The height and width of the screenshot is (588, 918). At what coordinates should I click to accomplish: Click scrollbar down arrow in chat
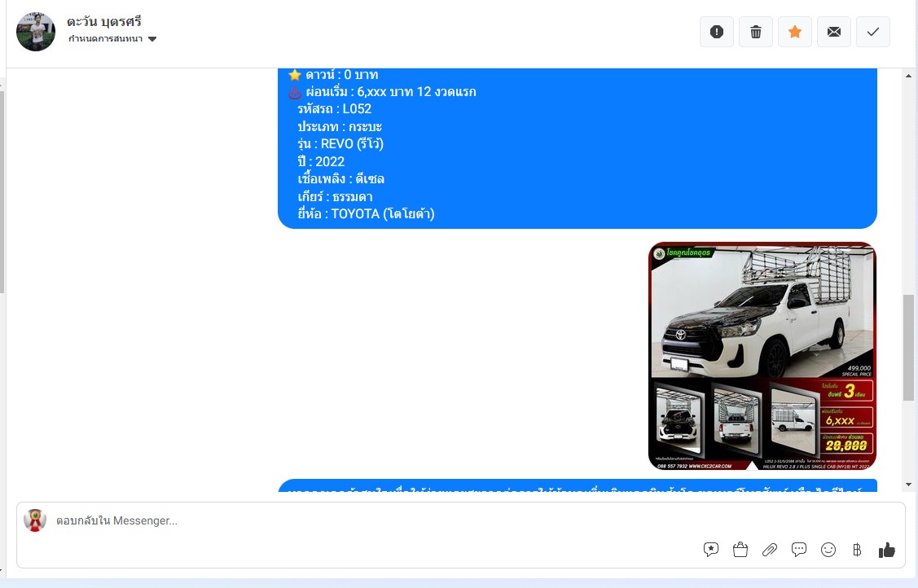click(x=909, y=485)
